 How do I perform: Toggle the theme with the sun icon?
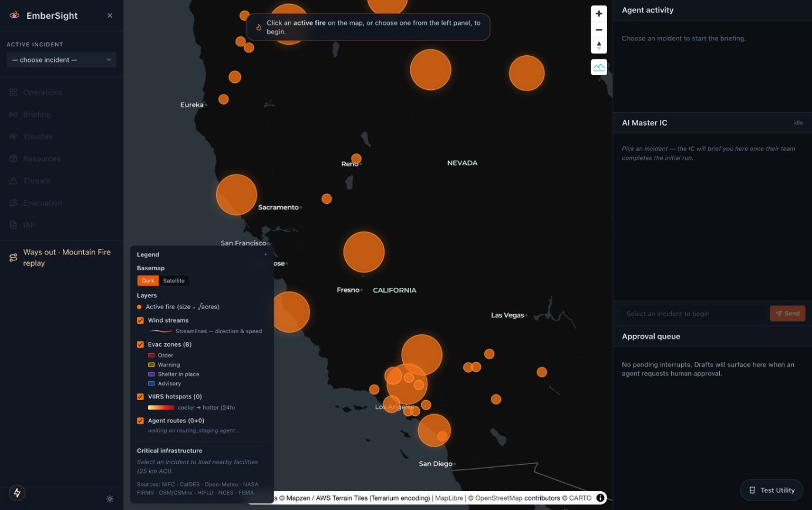pyautogui.click(x=110, y=499)
